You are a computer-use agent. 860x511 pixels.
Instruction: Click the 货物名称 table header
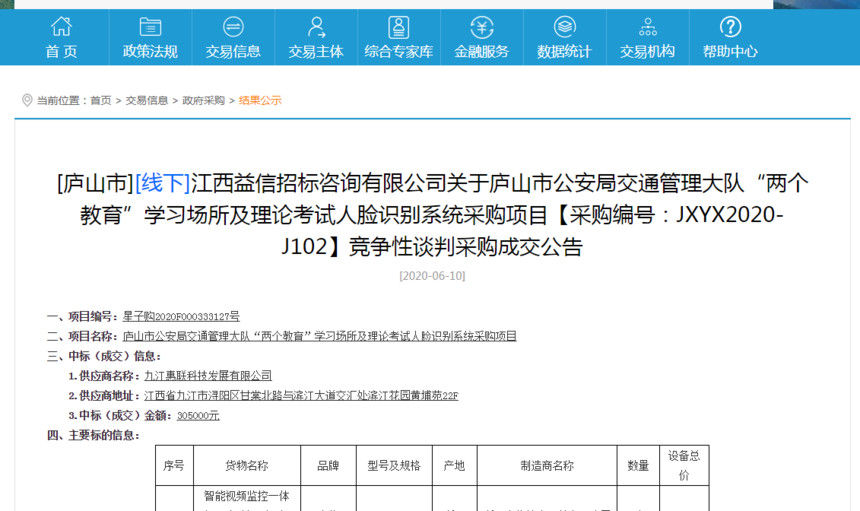click(x=247, y=465)
